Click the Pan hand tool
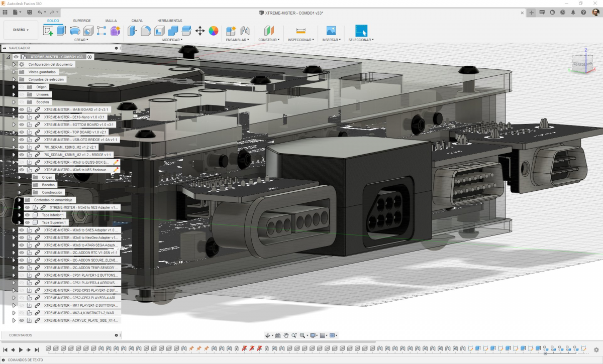The width and height of the screenshot is (603, 364). coord(286,335)
